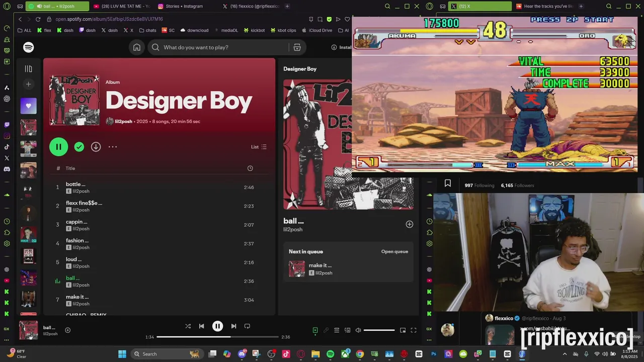
Task: Mute Spotify volume speaker icon
Action: pos(358,330)
